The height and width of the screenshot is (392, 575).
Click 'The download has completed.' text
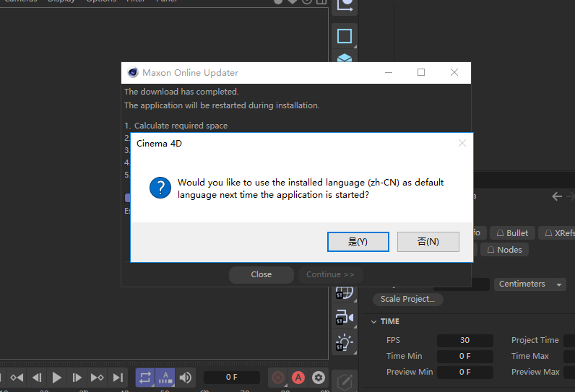coord(181,92)
